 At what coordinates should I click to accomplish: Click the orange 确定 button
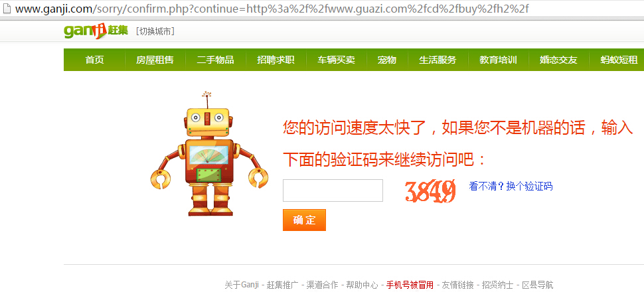(304, 220)
